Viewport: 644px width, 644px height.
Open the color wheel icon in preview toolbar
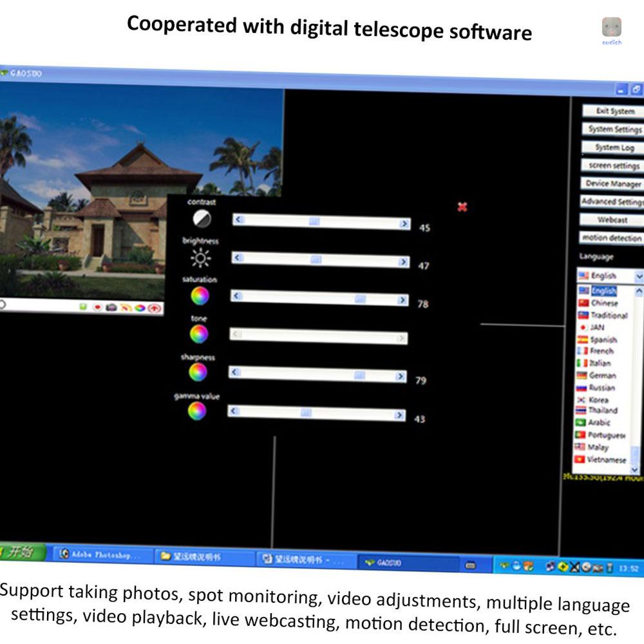coord(139,308)
